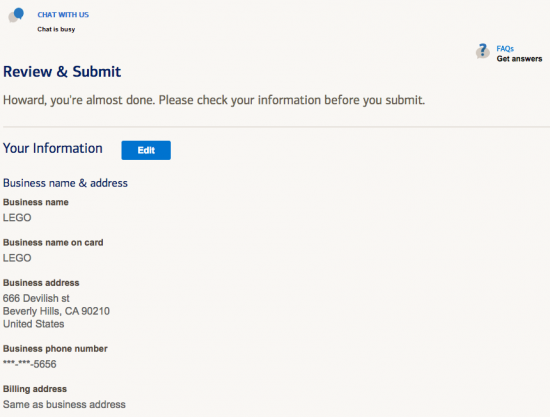Click the Edit button beside Your Information
The height and width of the screenshot is (417, 550).
coord(146,150)
